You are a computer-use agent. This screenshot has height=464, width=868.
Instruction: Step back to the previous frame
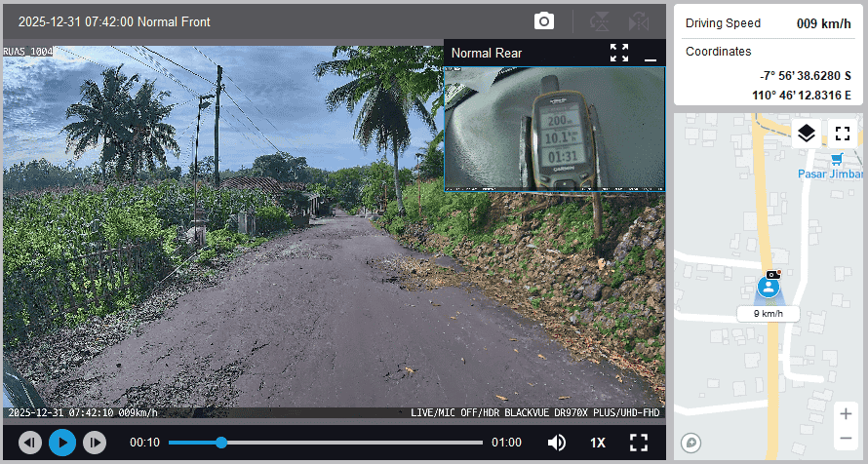(30, 443)
